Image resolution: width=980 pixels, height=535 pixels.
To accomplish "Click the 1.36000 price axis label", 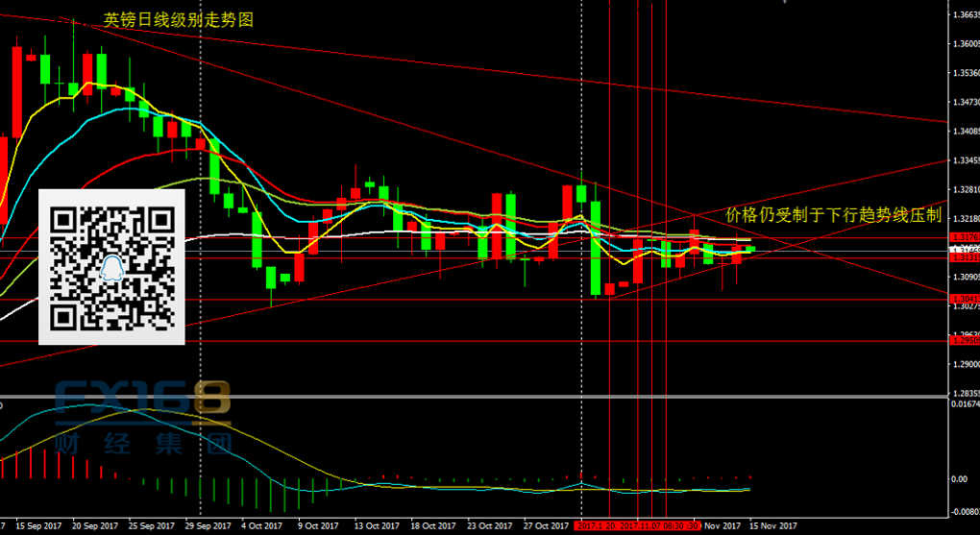I will click(964, 43).
